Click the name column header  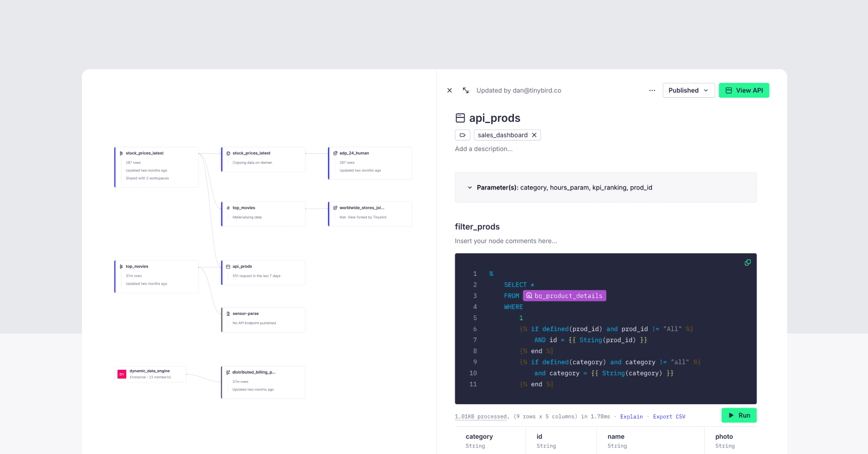pyautogui.click(x=616, y=437)
